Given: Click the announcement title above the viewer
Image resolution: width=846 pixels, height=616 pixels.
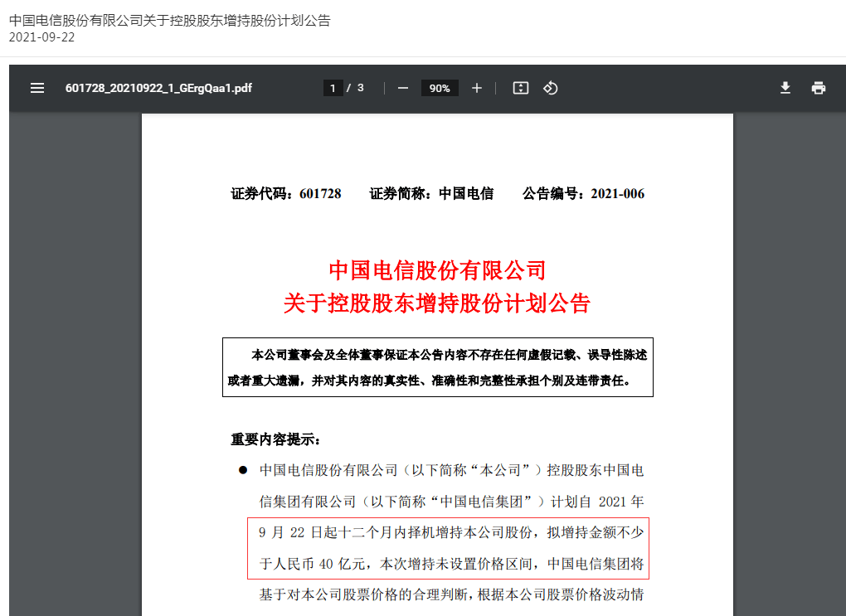Looking at the screenshot, I should point(169,20).
